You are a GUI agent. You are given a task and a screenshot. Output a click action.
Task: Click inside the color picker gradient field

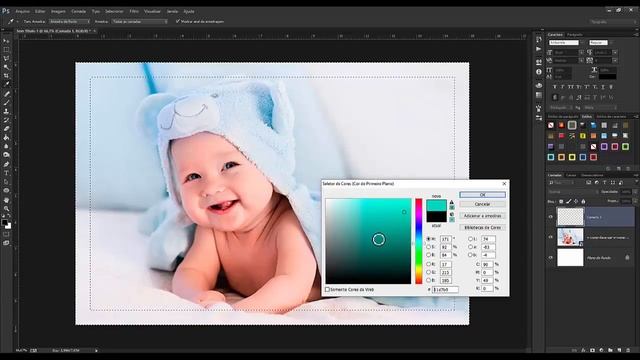pyautogui.click(x=368, y=241)
